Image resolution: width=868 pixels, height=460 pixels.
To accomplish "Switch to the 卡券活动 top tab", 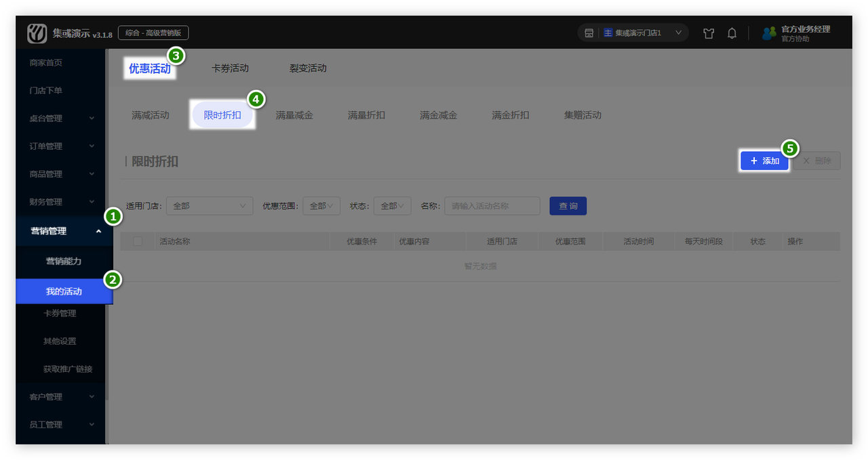I will [x=230, y=68].
